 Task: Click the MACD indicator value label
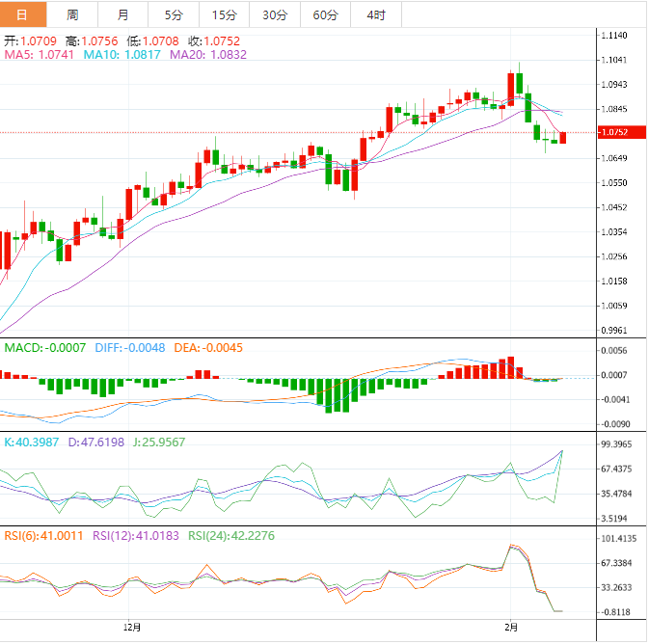45,347
